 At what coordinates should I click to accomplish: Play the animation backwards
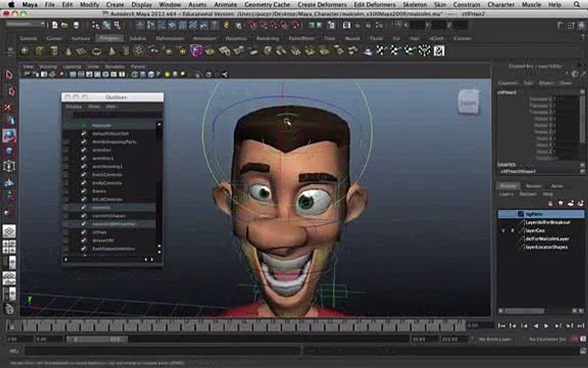tap(536, 326)
